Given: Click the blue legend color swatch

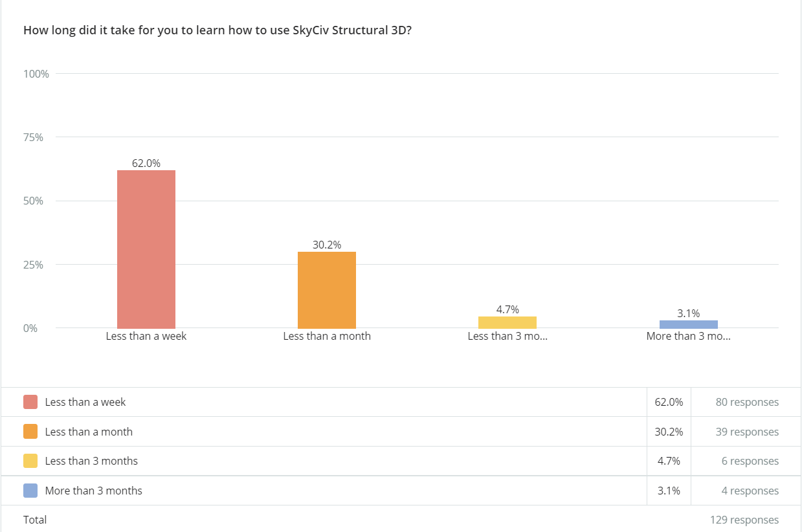Looking at the screenshot, I should click(30, 491).
